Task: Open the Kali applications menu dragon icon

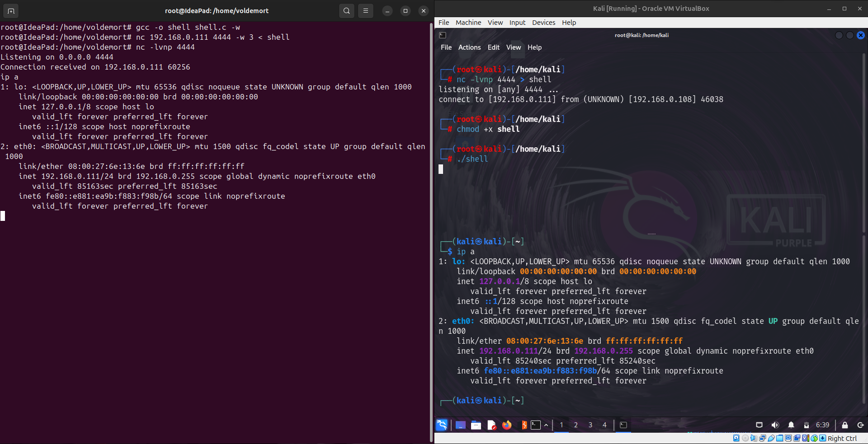Action: [442, 425]
